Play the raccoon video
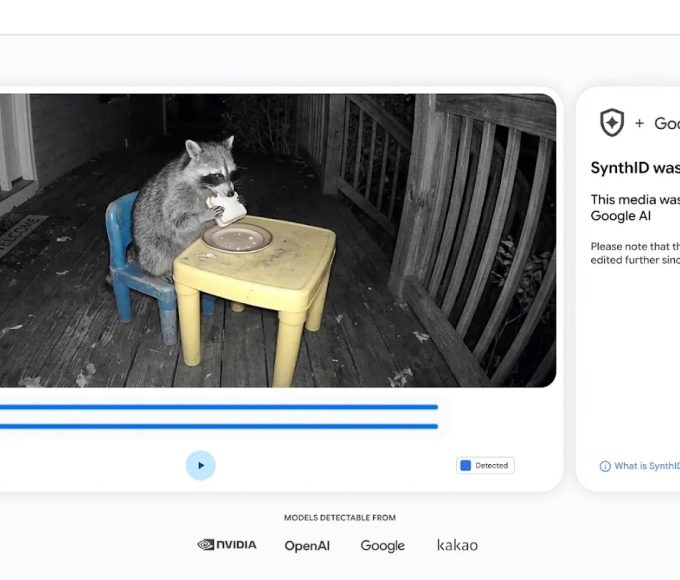This screenshot has height=580, width=680. [200, 465]
